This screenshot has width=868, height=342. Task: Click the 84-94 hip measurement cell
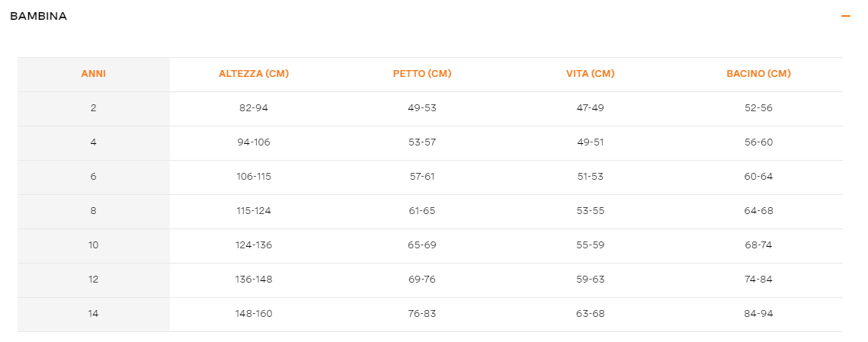759,314
